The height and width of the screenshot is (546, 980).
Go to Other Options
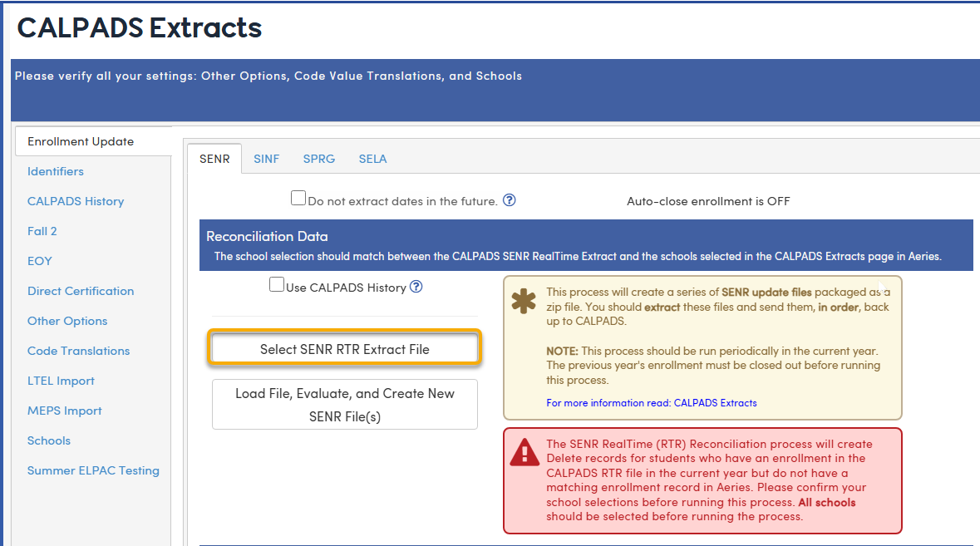coord(67,321)
